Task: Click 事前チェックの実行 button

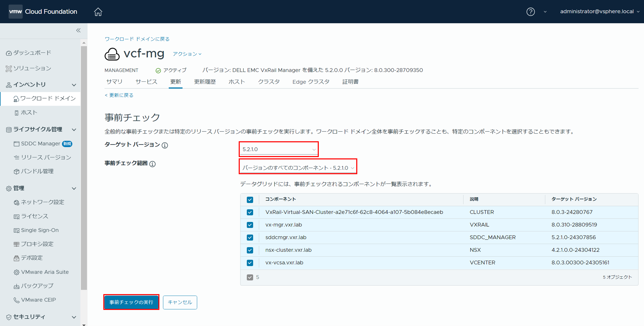Action: [131, 302]
